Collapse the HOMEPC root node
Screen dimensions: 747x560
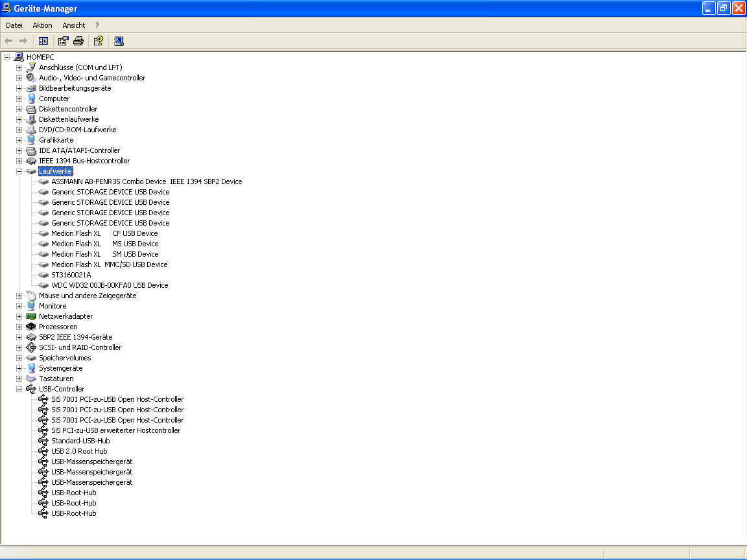tap(6, 57)
